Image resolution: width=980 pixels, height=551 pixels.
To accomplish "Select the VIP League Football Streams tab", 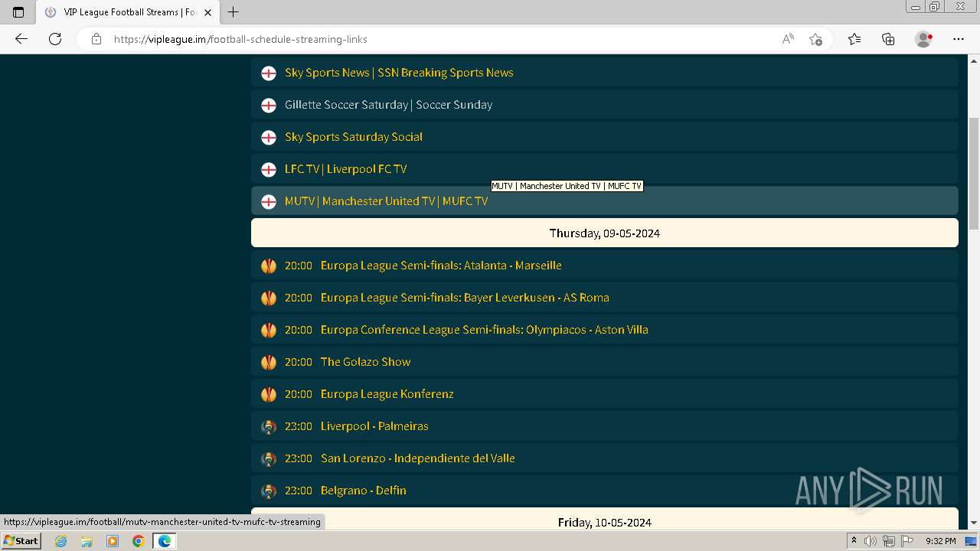I will coord(128,12).
